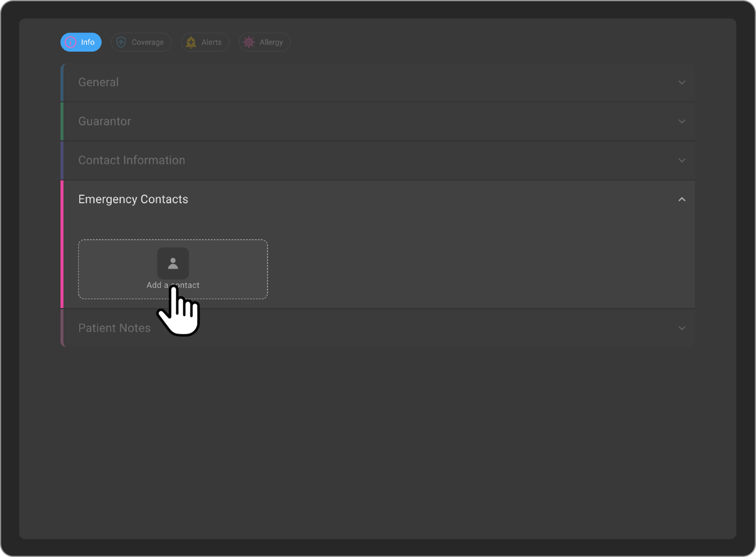The height and width of the screenshot is (557, 756).
Task: Click the info circle icon in Info tab
Action: coord(71,42)
